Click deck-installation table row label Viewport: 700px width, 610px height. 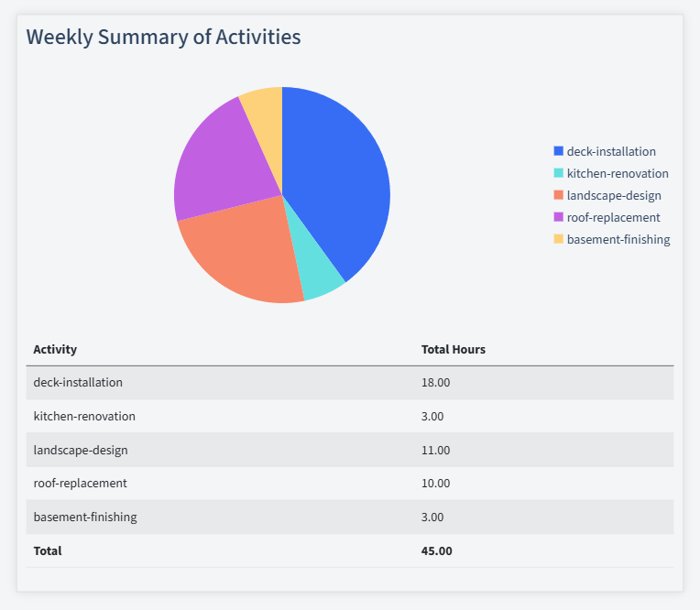coord(78,383)
